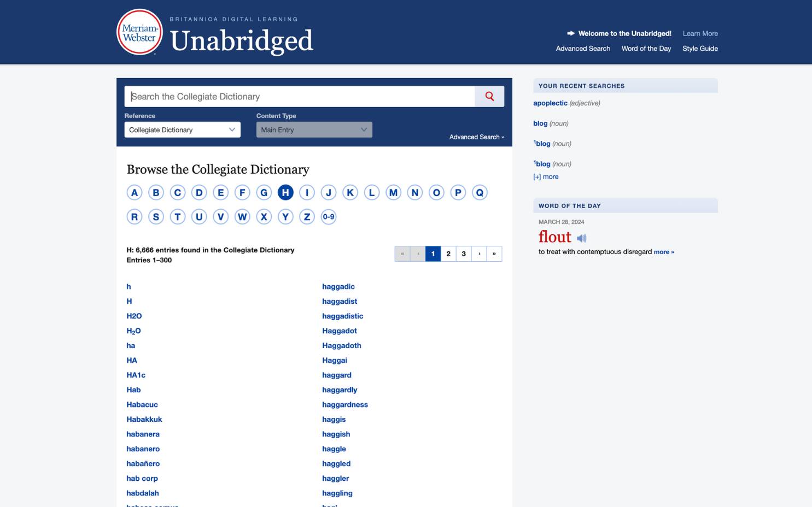Viewport: 812px width, 507px height.
Task: Open the Reference Collegiate Dictionary dropdown
Action: click(x=182, y=130)
